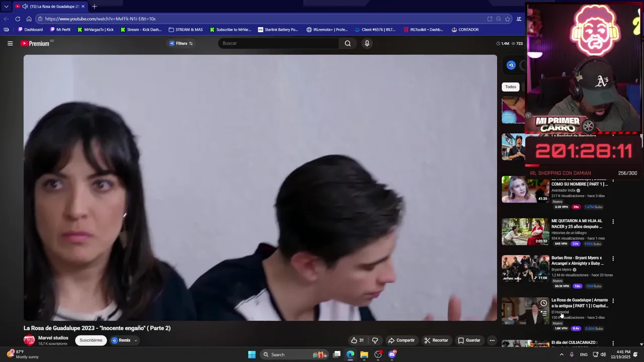
Task: Open the Filters control in header
Action: pos(181,43)
